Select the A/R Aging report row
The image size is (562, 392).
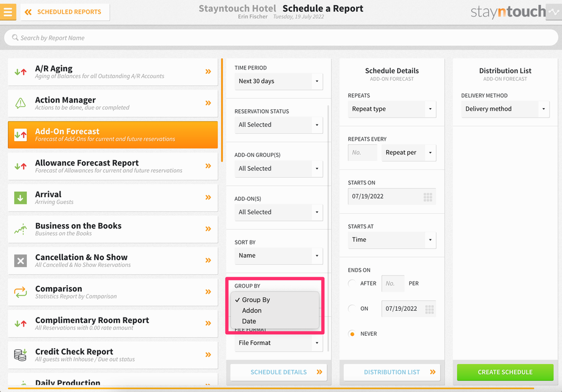point(112,71)
